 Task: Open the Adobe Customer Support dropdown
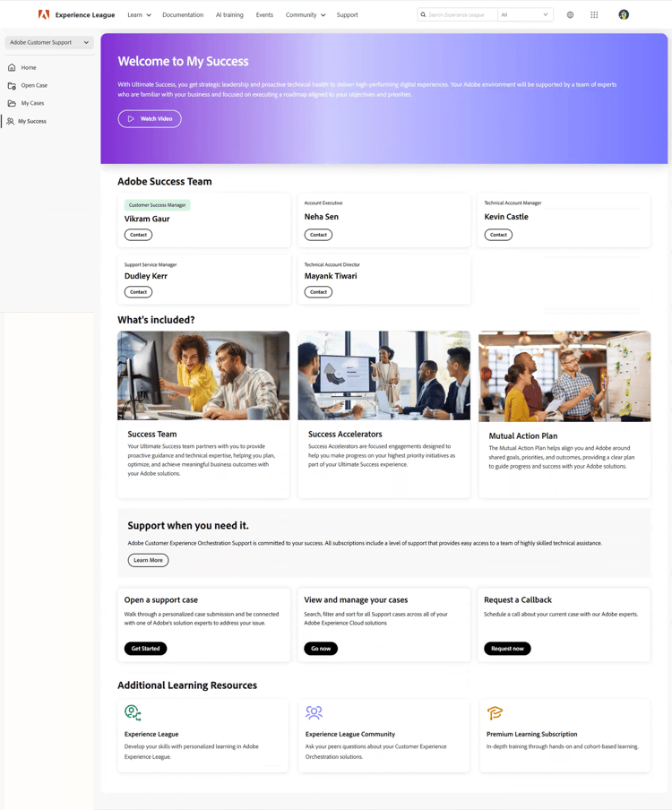pyautogui.click(x=49, y=42)
